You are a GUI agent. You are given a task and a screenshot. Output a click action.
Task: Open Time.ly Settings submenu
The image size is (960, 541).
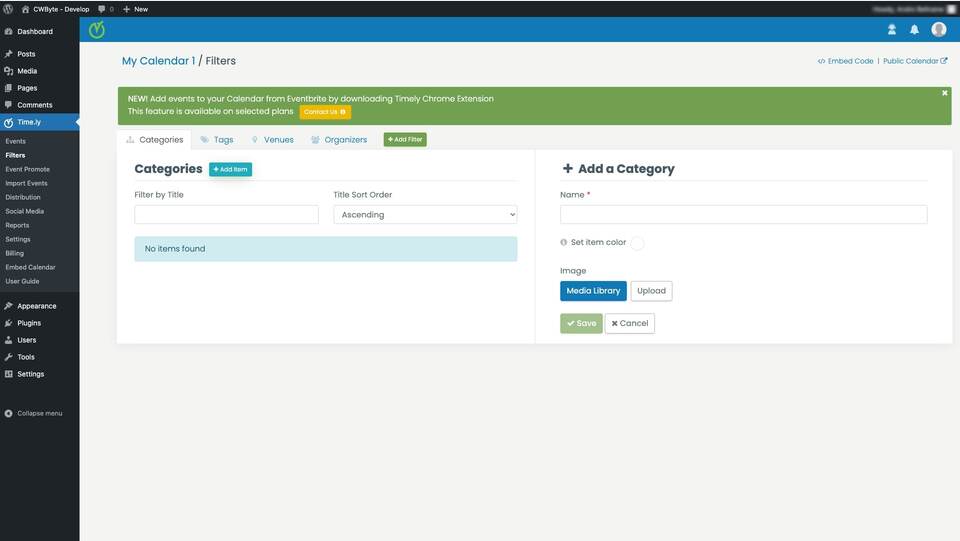[x=18, y=240]
